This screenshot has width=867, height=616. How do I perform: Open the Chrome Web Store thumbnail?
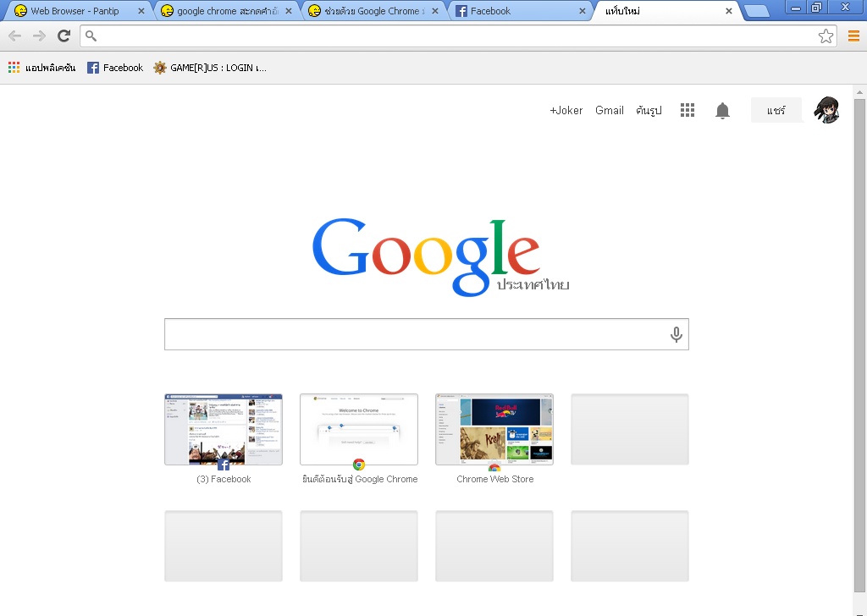(494, 430)
